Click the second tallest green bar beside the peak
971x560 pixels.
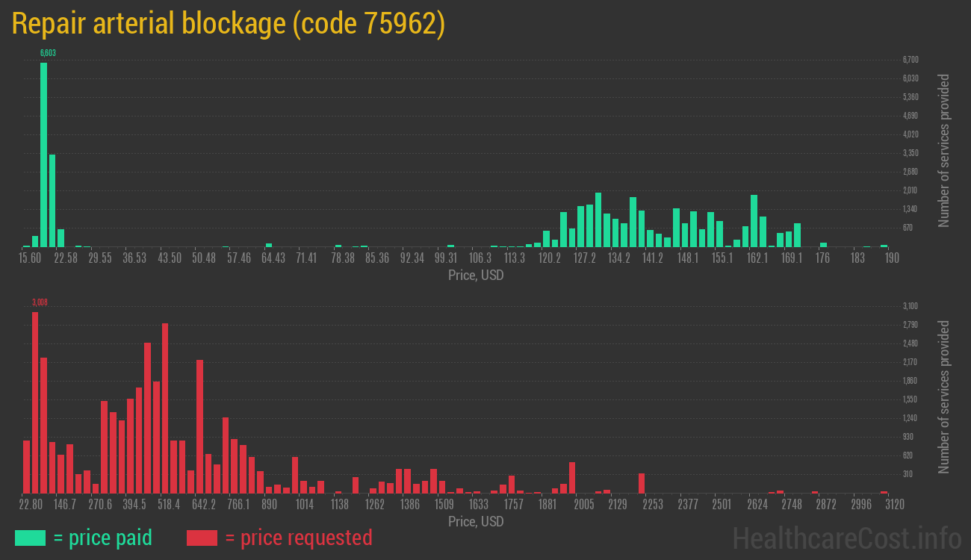pos(52,200)
